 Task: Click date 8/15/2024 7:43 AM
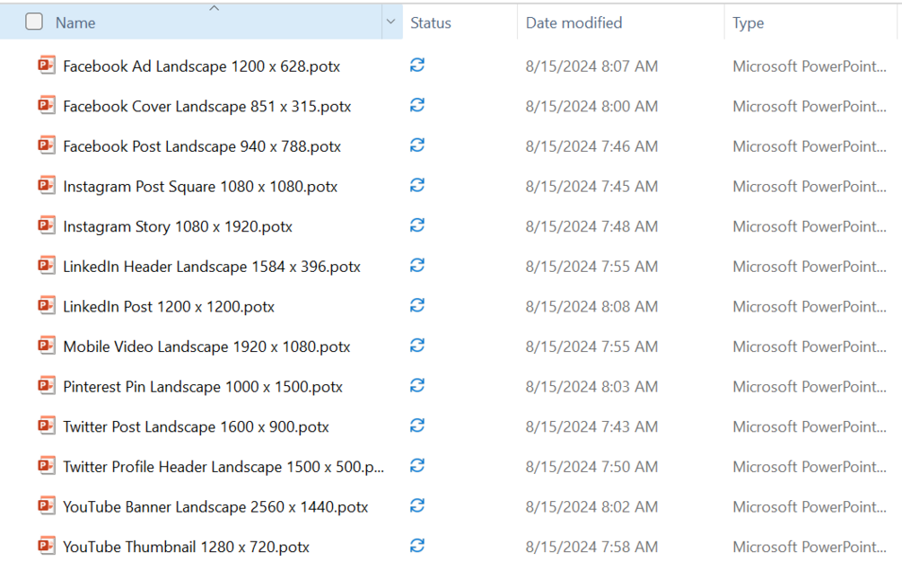591,427
